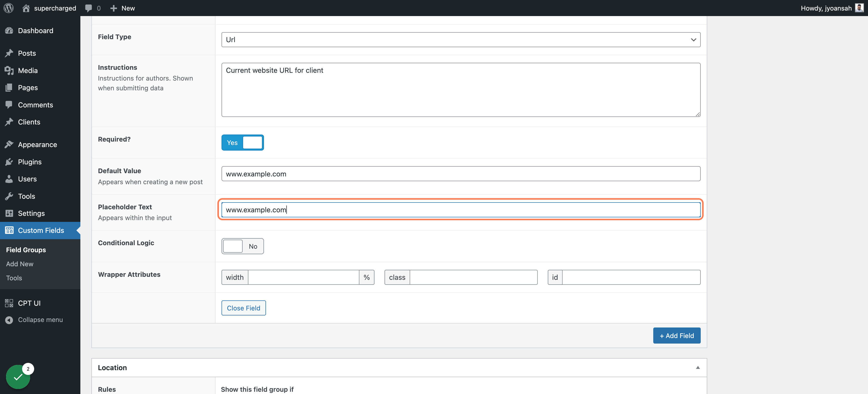Click New in the admin bar

[128, 8]
